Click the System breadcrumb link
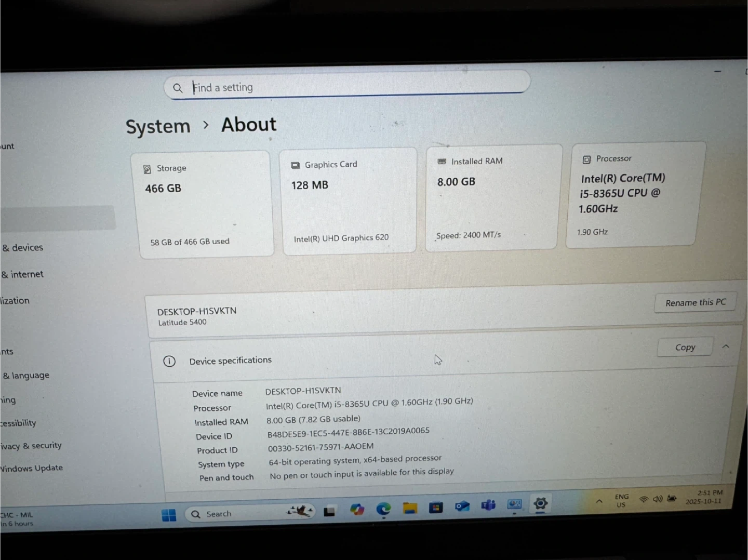 (x=158, y=126)
